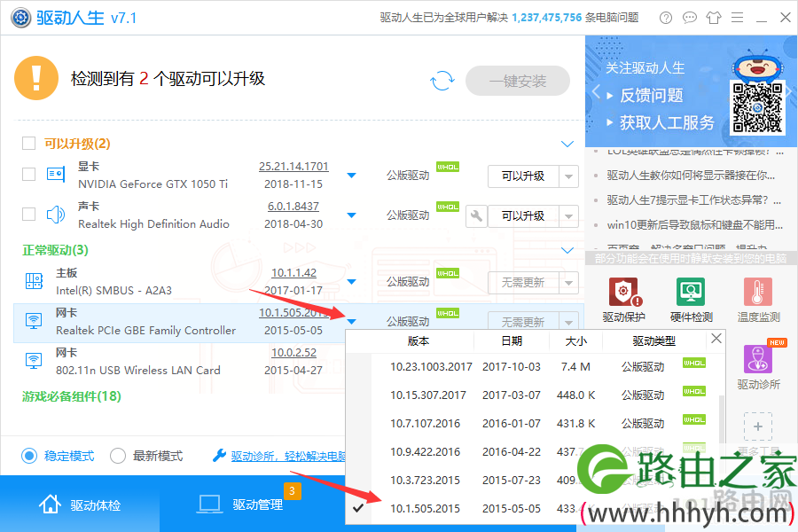The height and width of the screenshot is (532, 798).
Task: Collapse the 正常驱动 section chevron
Action: (567, 250)
